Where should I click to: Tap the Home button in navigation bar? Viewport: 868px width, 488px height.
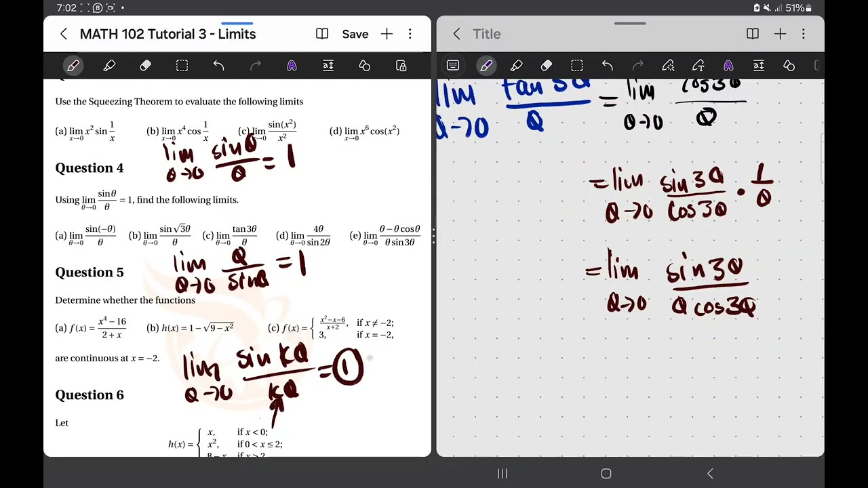pos(606,474)
